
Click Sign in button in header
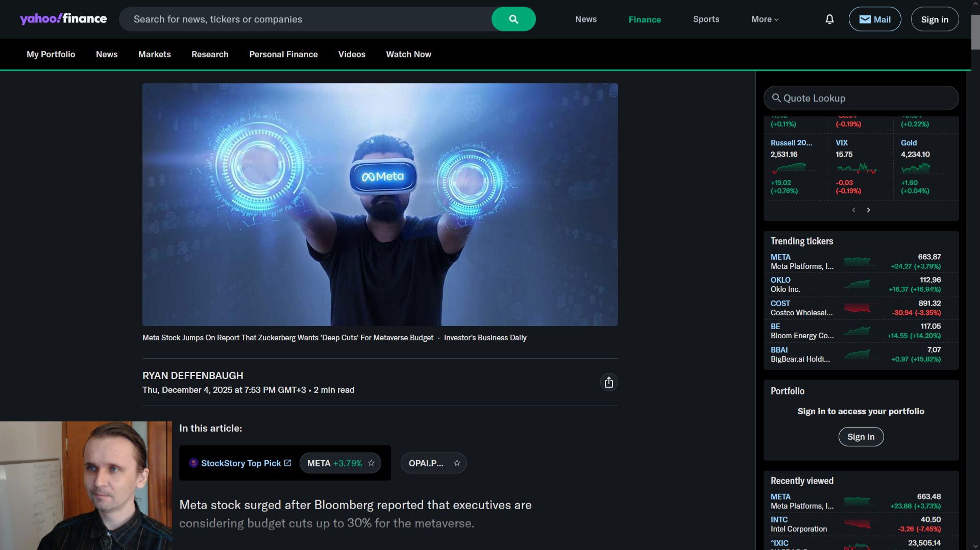click(935, 19)
